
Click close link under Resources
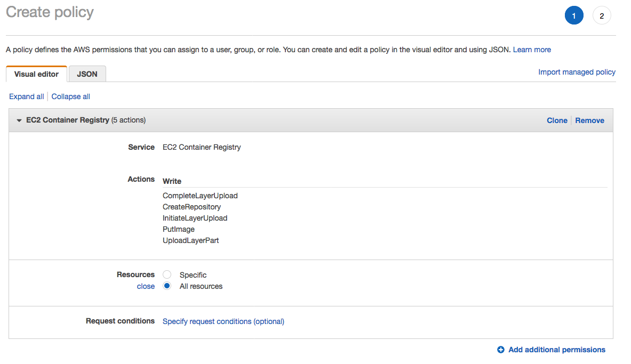(x=146, y=286)
